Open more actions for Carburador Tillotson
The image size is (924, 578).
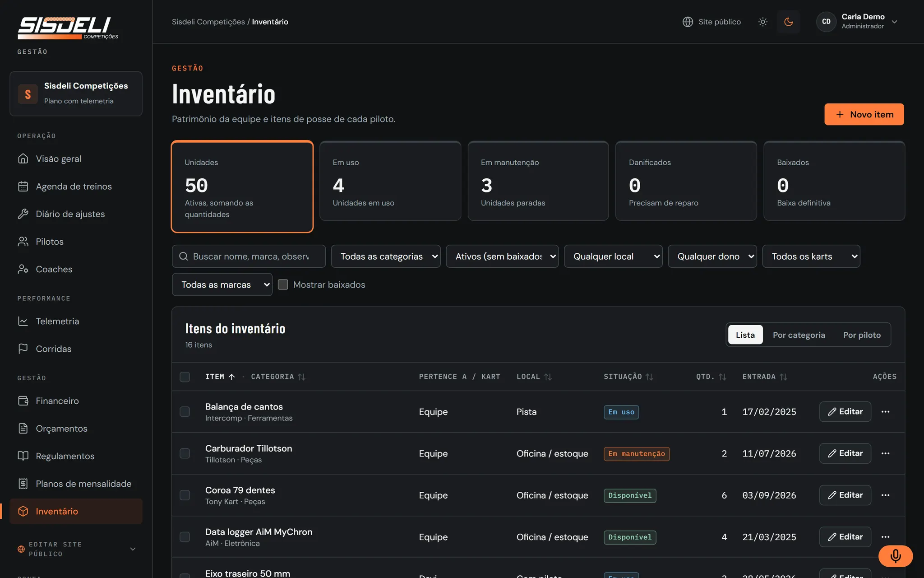pos(885,453)
